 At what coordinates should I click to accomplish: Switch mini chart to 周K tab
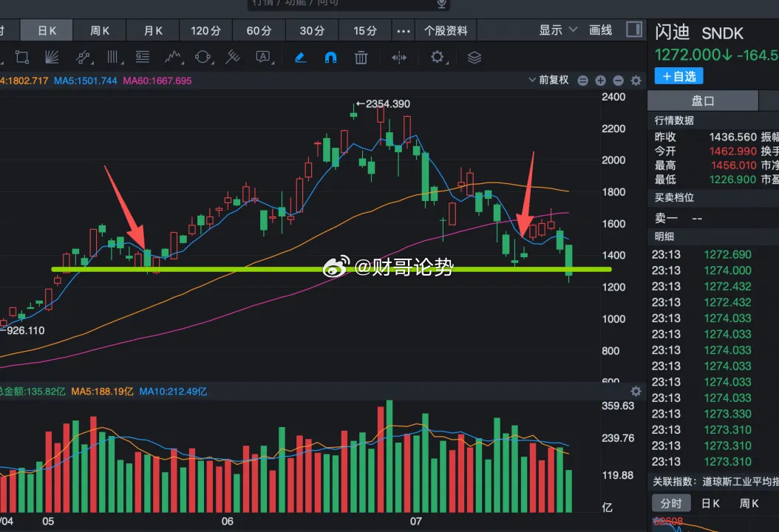point(749,503)
